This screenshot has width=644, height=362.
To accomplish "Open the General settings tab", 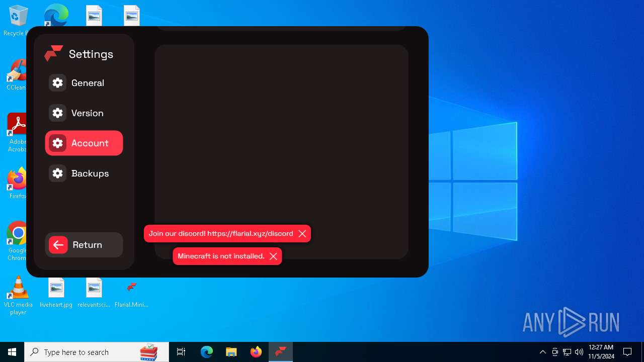I will (x=84, y=83).
